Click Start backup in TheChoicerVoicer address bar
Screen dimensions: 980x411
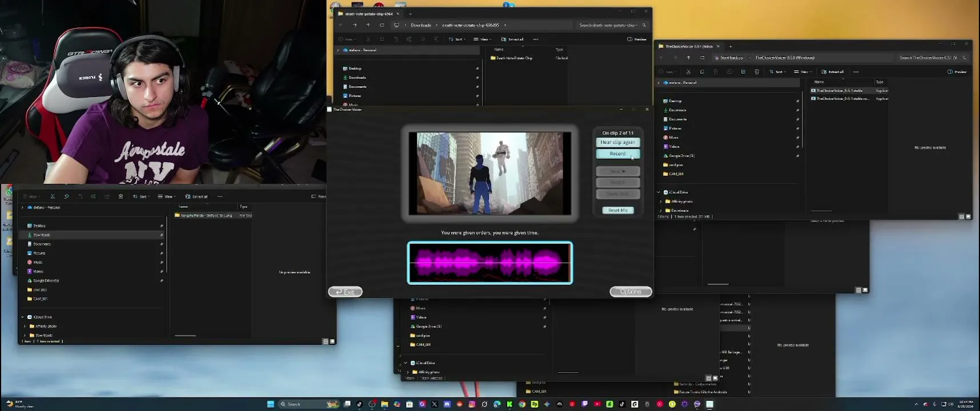click(732, 58)
